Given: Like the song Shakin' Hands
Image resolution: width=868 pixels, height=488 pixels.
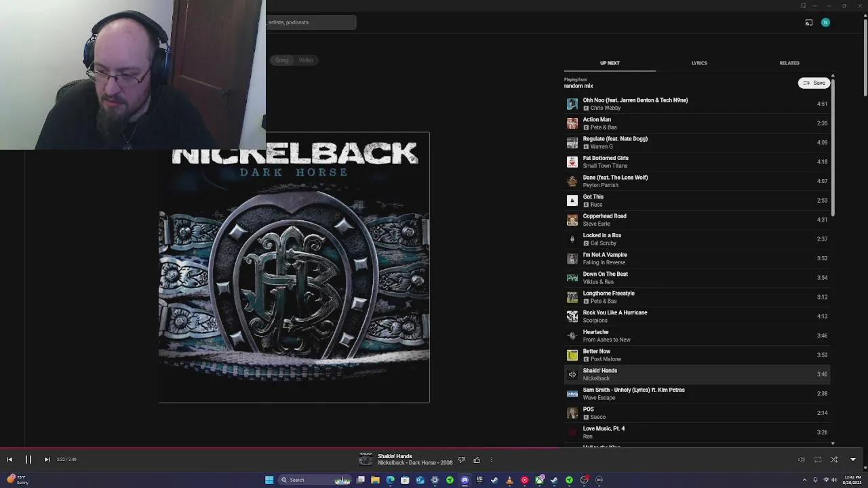Looking at the screenshot, I should [x=477, y=460].
